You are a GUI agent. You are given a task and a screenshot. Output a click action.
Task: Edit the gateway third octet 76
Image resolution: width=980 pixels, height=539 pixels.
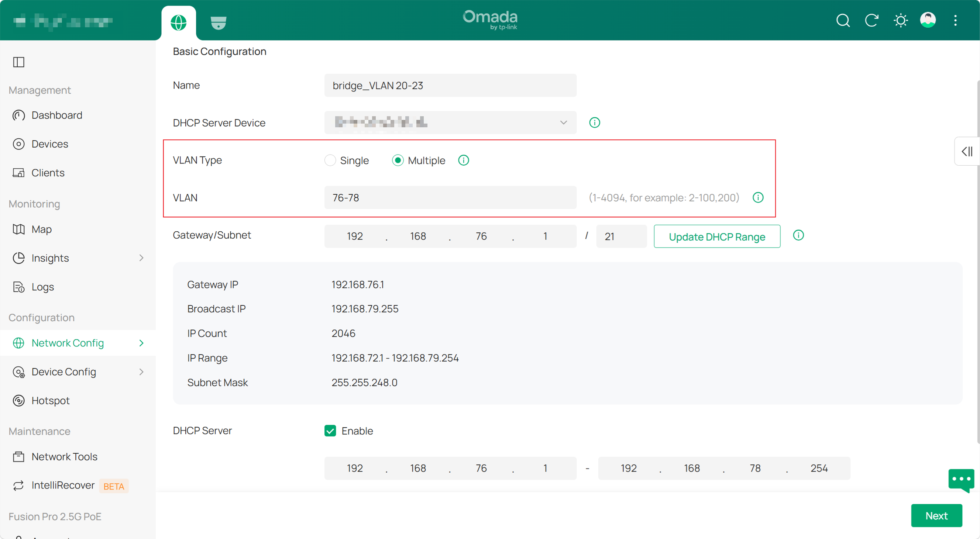tap(481, 236)
